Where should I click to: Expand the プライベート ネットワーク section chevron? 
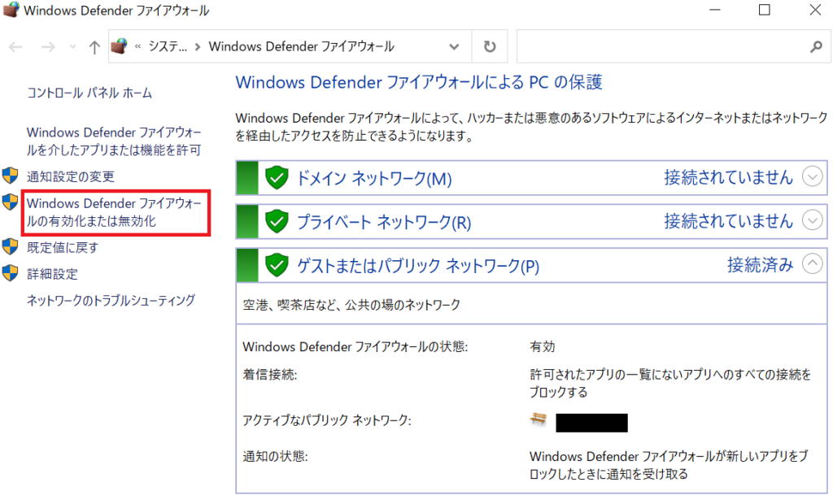pos(813,219)
